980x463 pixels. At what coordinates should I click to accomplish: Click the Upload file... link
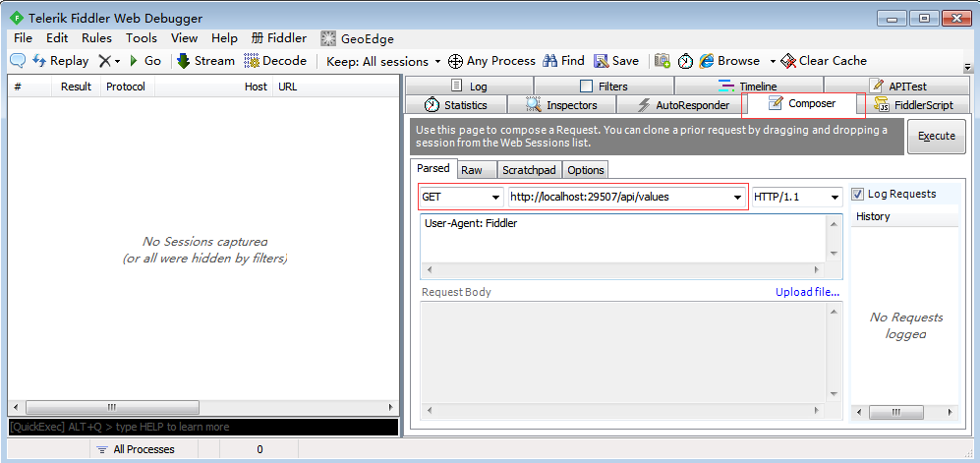(x=808, y=292)
